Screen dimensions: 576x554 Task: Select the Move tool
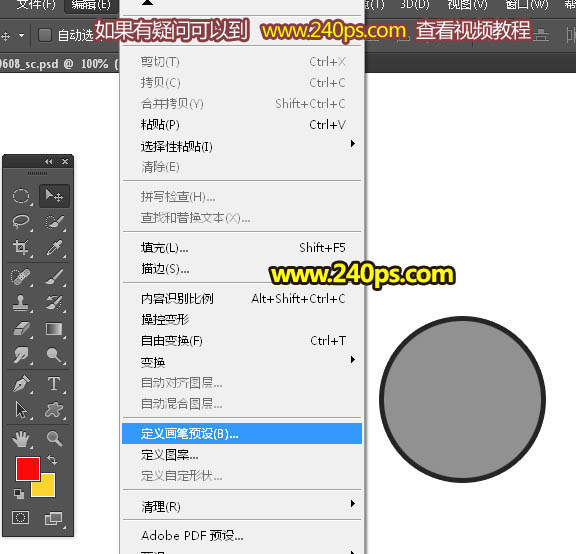coord(54,196)
